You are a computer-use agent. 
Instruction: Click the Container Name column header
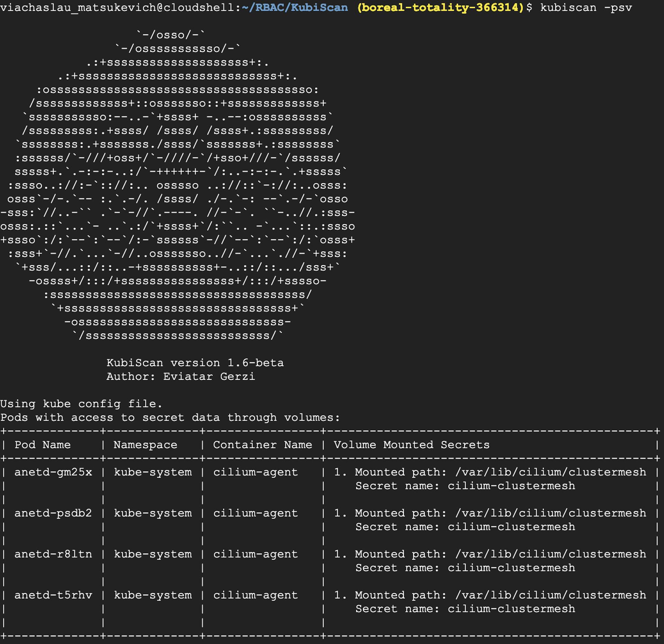point(262,445)
